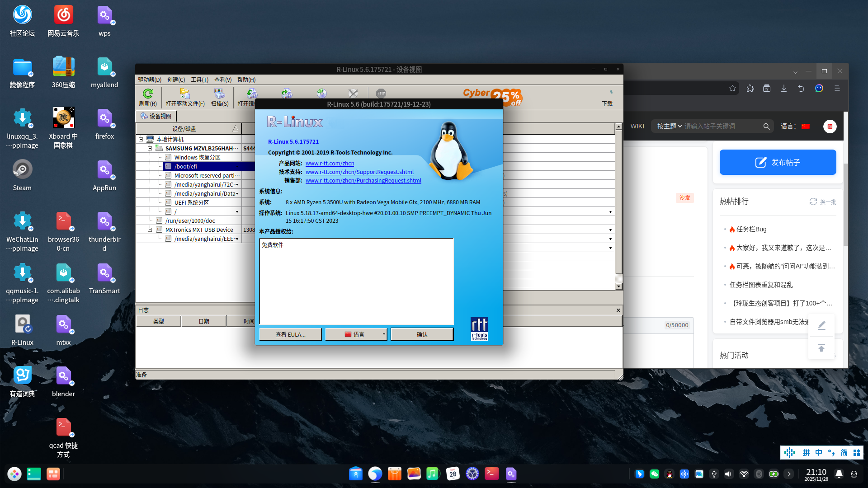868x488 pixels.
Task: Close the 日志 log panel
Action: point(618,310)
